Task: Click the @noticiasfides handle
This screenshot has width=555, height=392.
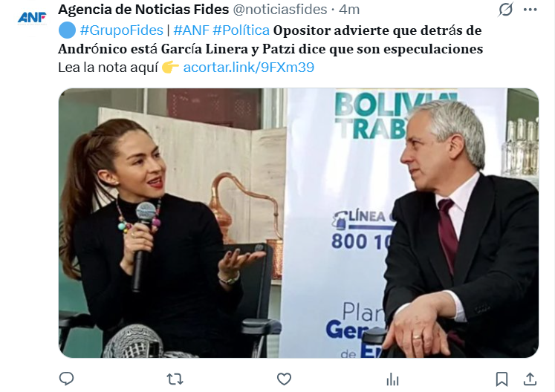Action: 279,10
